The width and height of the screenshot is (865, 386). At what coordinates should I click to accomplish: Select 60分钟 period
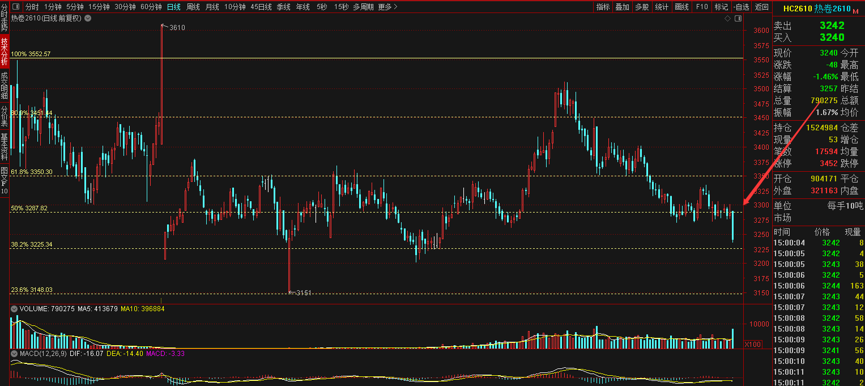tap(151, 7)
